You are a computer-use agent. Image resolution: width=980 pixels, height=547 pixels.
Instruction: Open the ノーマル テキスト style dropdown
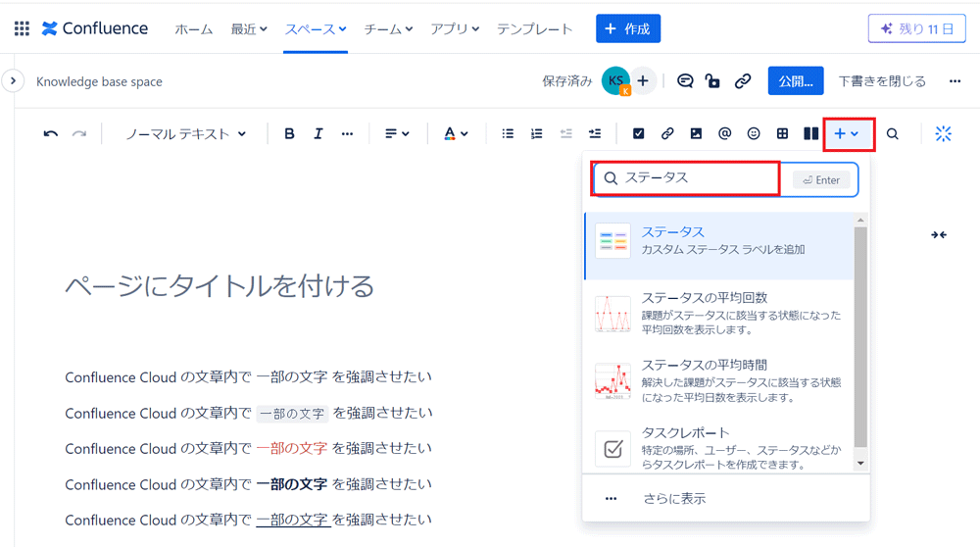coord(185,133)
